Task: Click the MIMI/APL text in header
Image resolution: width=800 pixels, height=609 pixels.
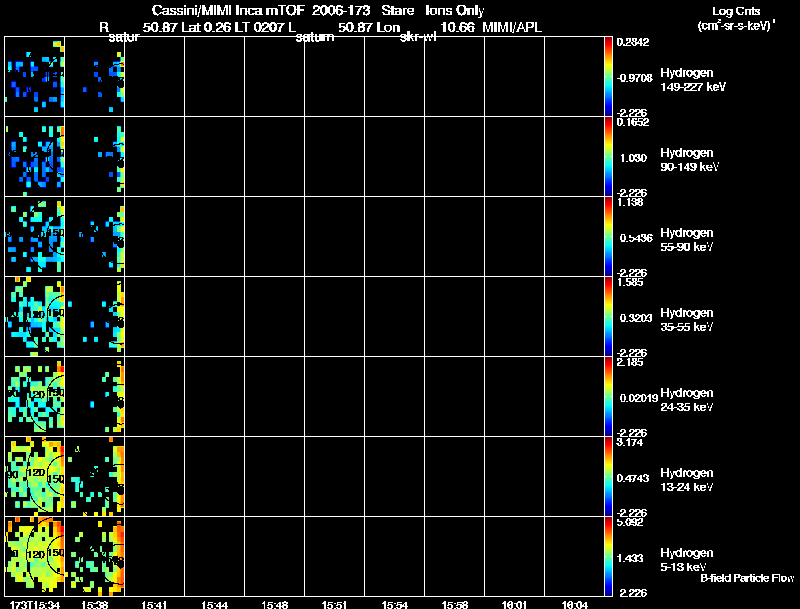Action: pyautogui.click(x=512, y=27)
